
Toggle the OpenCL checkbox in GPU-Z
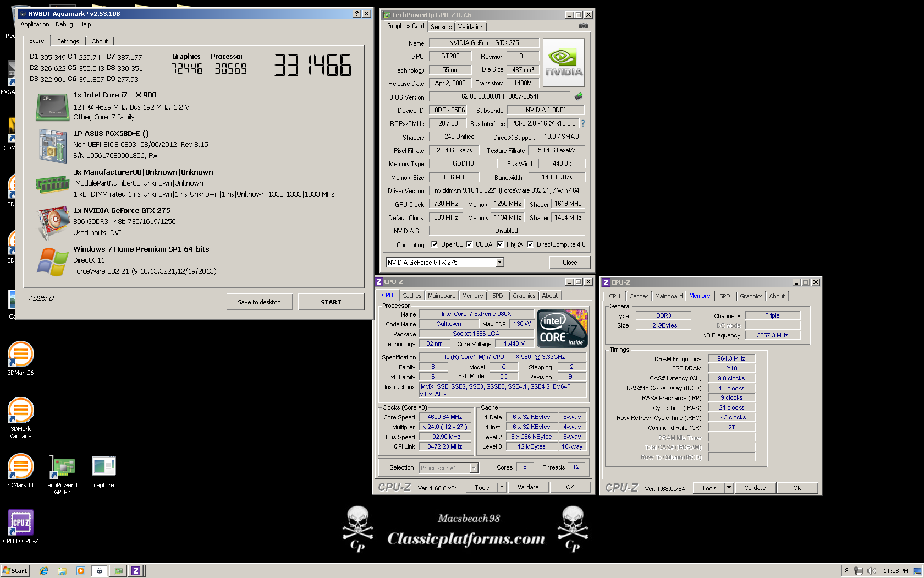tap(435, 244)
